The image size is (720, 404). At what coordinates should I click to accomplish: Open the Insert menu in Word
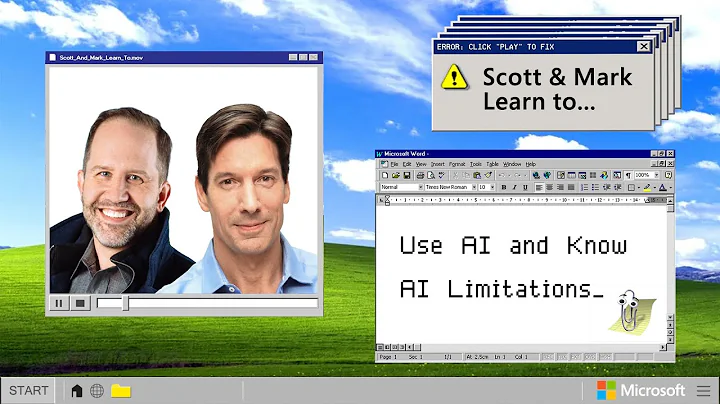[438, 164]
